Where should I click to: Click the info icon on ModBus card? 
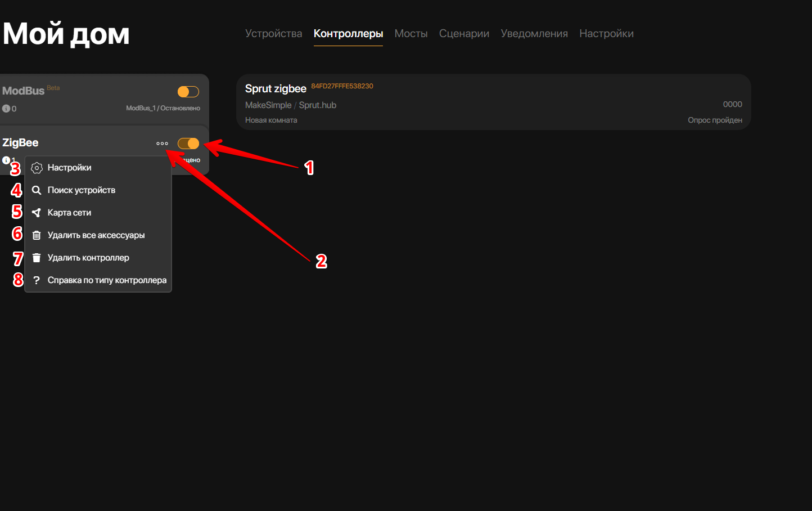6,109
